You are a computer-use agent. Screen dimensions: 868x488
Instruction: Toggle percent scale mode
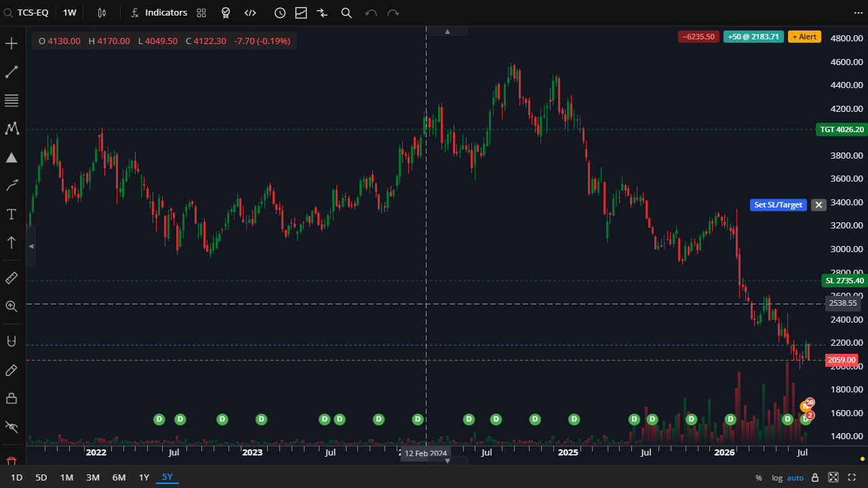(x=758, y=478)
